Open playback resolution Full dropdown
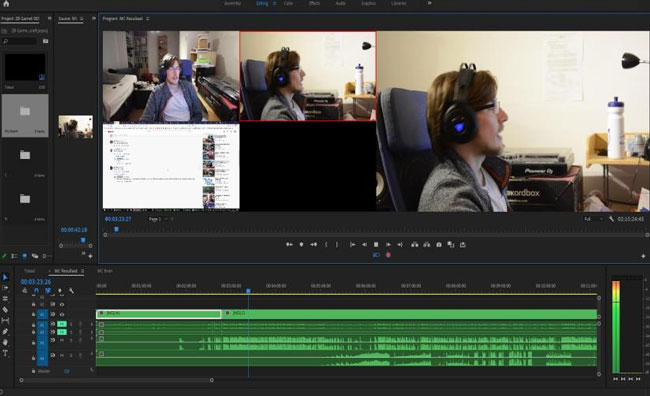650x396 pixels. click(593, 219)
